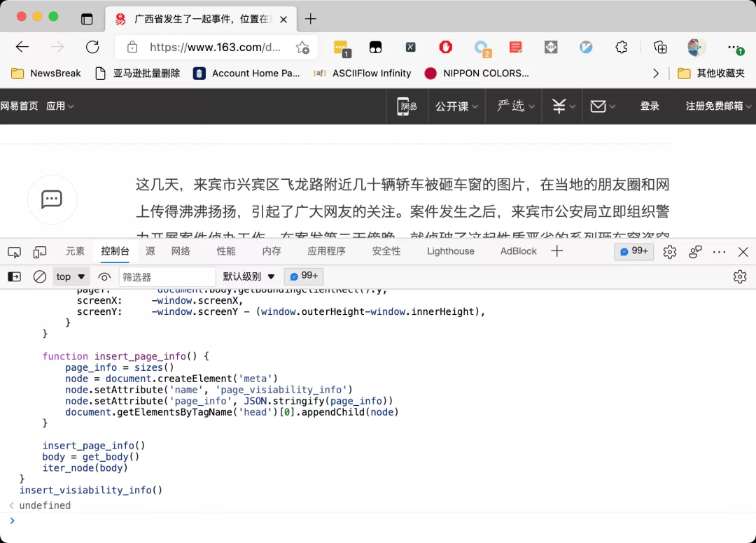
Task: Open the browser settings and more menu
Action: [x=734, y=48]
